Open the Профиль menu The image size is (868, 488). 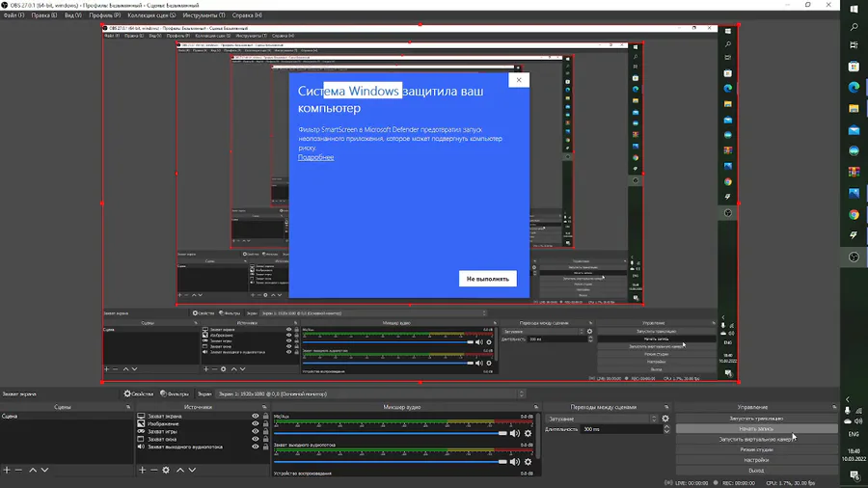coord(104,15)
